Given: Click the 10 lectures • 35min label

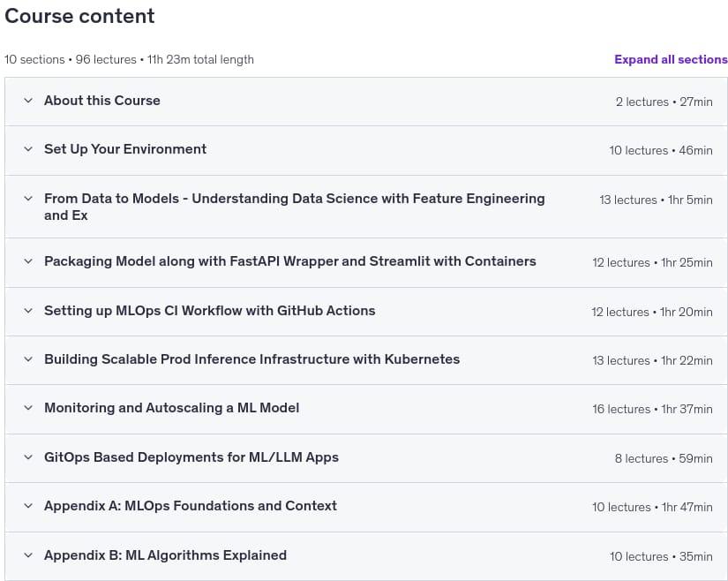Looking at the screenshot, I should 661,556.
